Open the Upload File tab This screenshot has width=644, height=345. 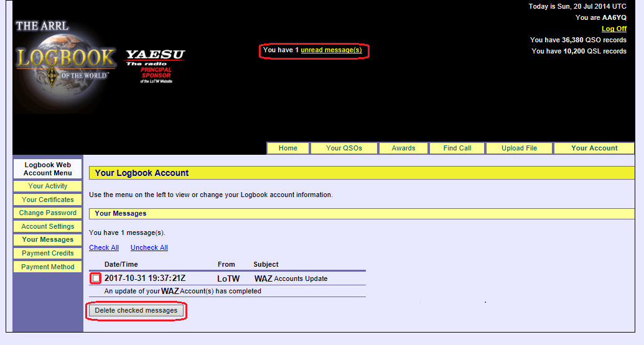519,148
